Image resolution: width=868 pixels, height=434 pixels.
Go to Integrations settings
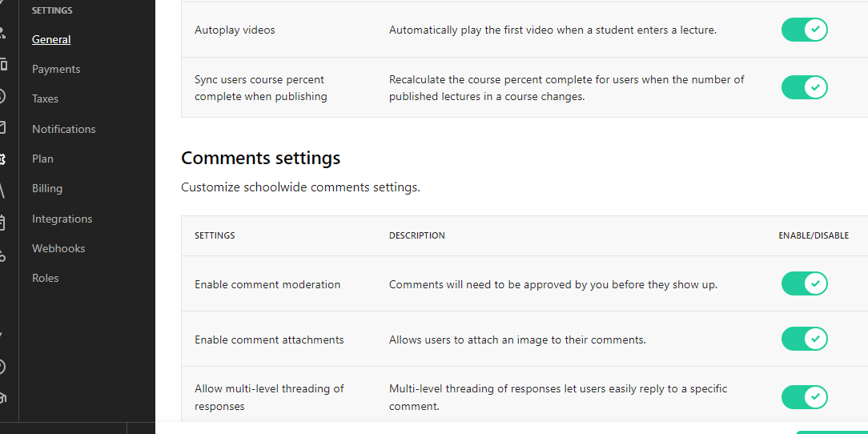62,219
